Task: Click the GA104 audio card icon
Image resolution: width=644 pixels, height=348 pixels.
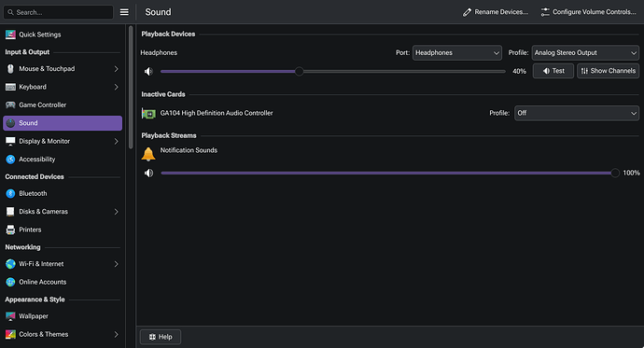Action: 148,113
